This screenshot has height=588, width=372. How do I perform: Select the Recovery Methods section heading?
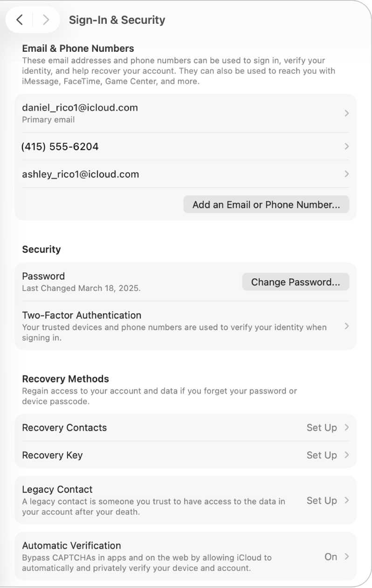65,379
